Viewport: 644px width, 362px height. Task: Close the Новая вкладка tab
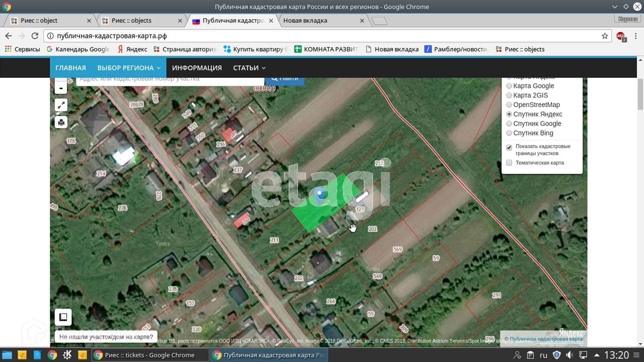pos(362,21)
